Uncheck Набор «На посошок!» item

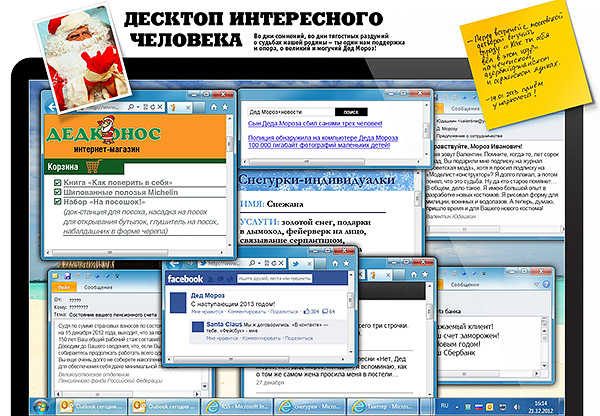[58, 202]
